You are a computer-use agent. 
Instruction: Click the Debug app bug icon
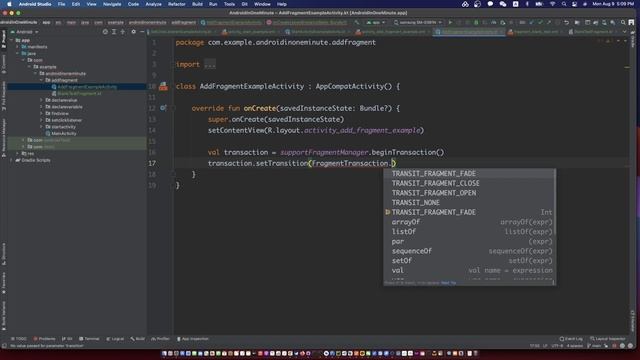coord(476,22)
